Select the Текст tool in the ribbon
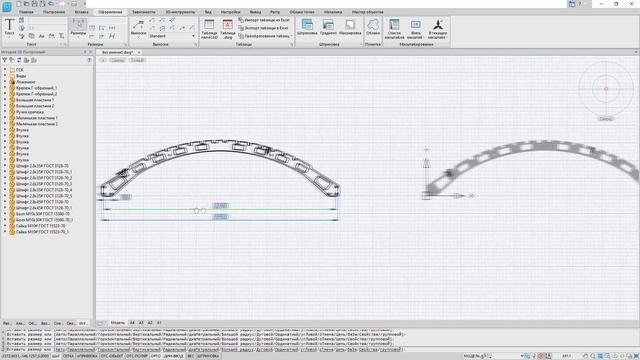 [x=9, y=27]
